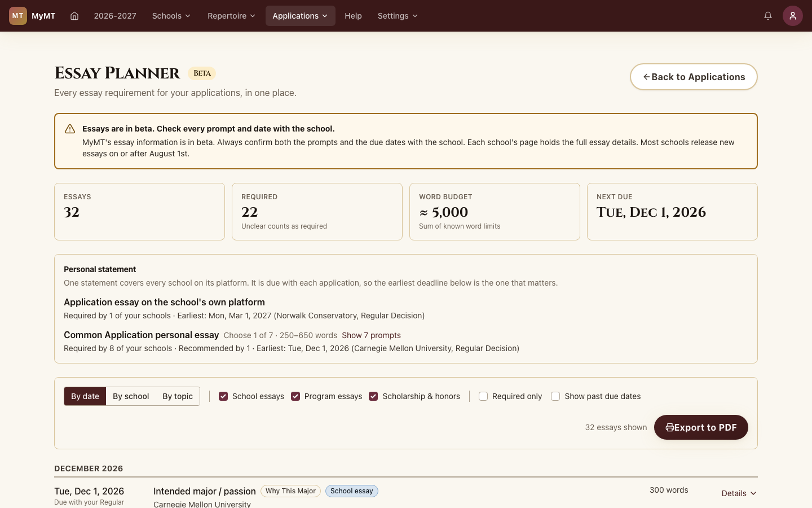Switch to the By topic tab
This screenshot has height=508, width=812.
178,396
